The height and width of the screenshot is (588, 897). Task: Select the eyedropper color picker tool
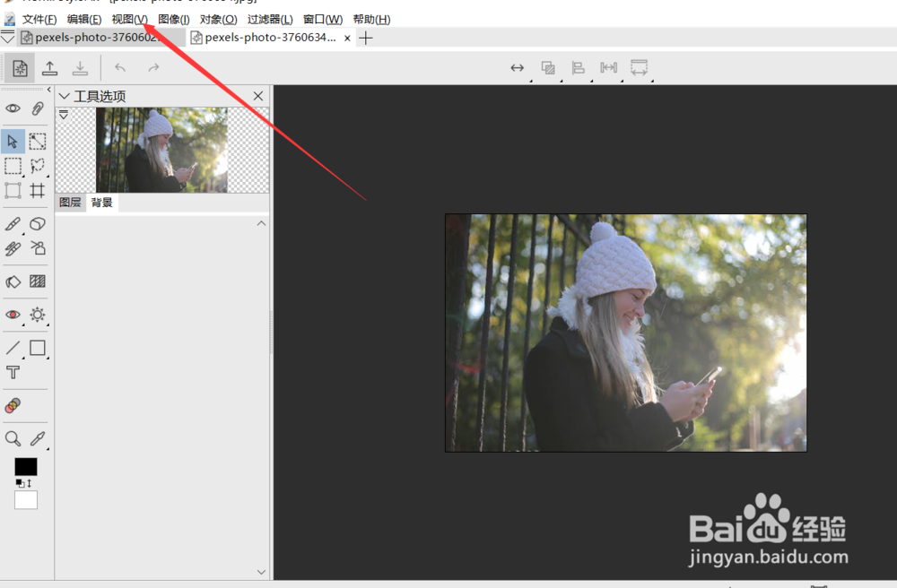(x=38, y=439)
